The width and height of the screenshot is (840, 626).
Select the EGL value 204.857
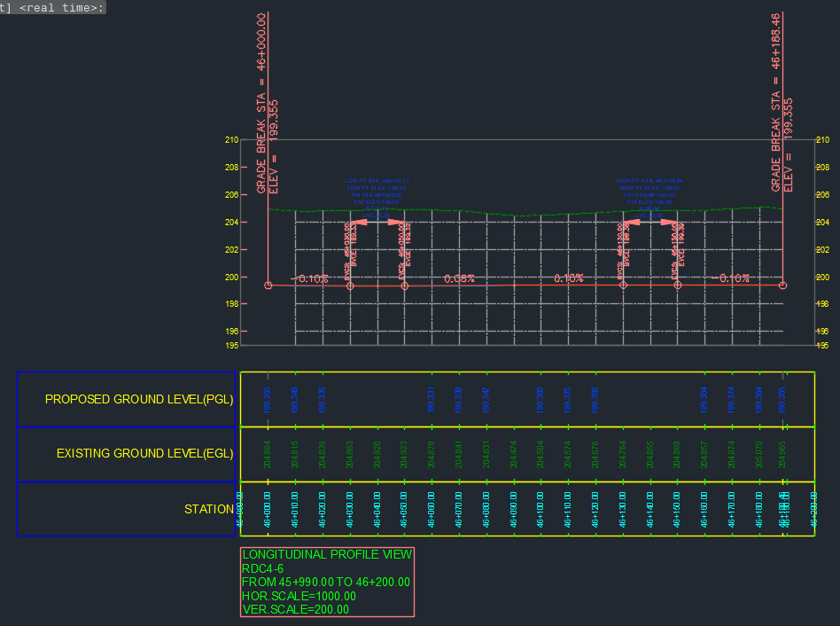tap(704, 455)
